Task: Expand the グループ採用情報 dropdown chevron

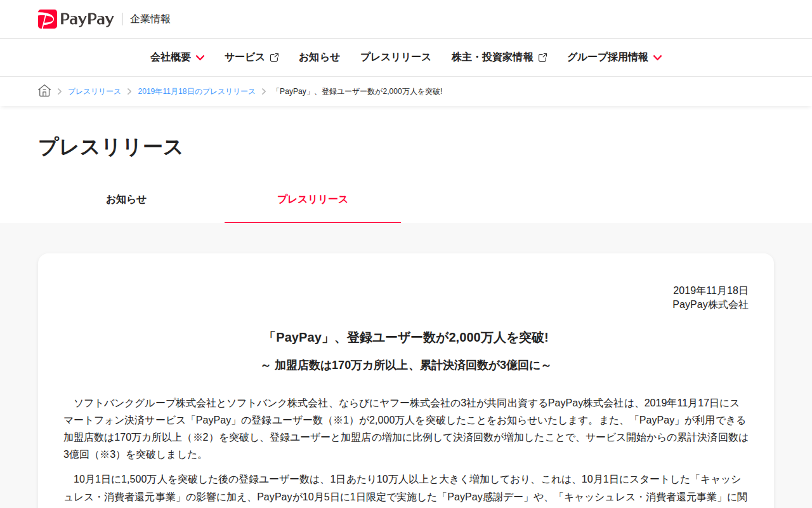Action: coord(657,58)
